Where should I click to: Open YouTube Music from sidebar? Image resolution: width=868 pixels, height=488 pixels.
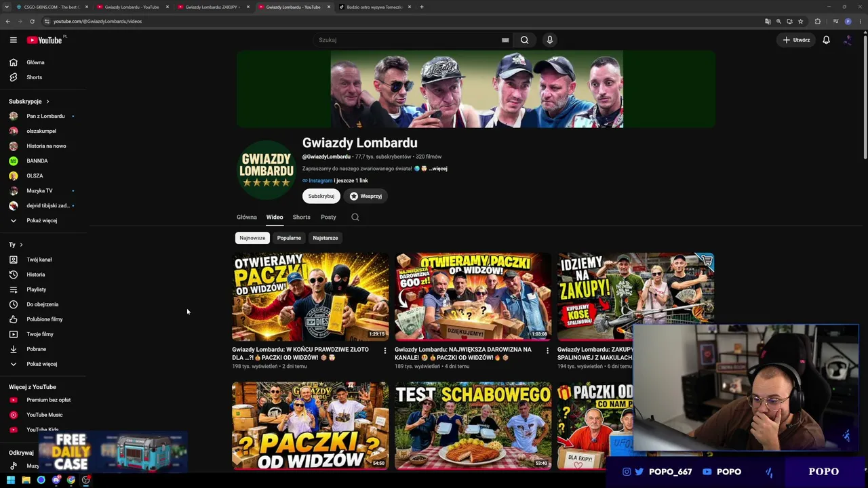click(x=43, y=415)
